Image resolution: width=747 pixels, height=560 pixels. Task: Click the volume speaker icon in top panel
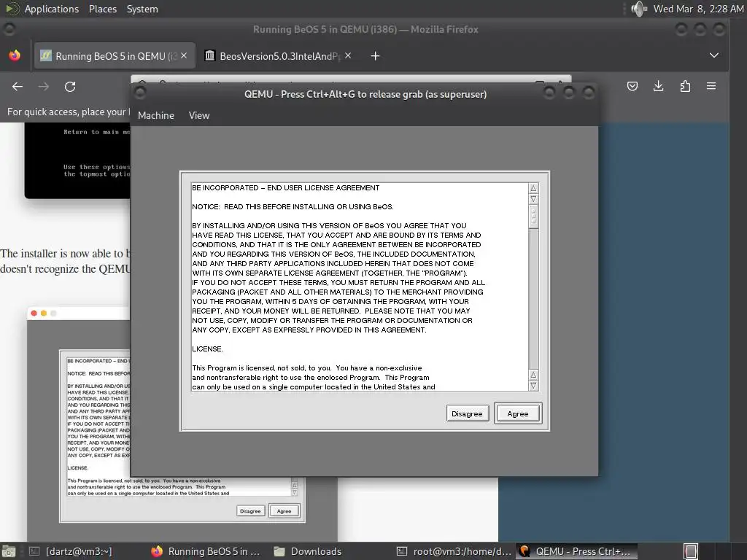point(638,9)
